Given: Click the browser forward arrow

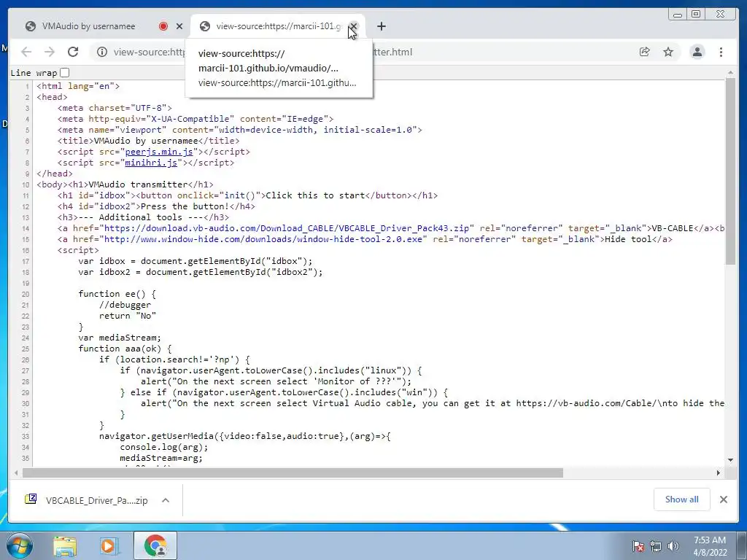Looking at the screenshot, I should [49, 52].
